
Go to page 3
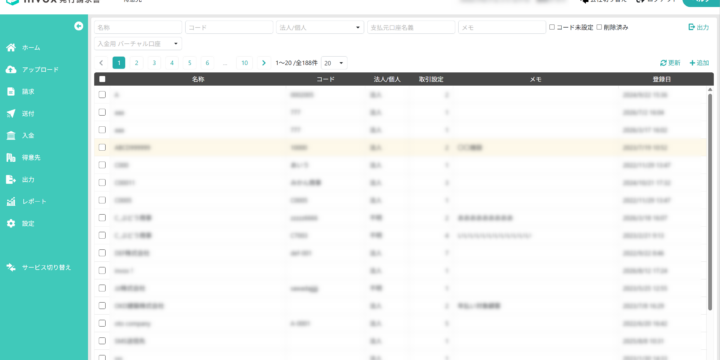[154, 63]
